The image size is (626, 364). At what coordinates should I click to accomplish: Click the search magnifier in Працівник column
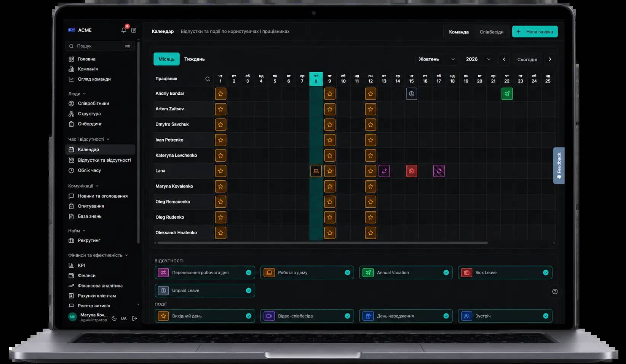point(208,79)
